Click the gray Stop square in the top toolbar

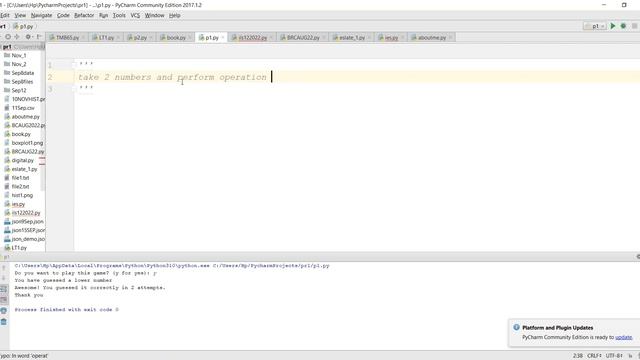[635, 26]
